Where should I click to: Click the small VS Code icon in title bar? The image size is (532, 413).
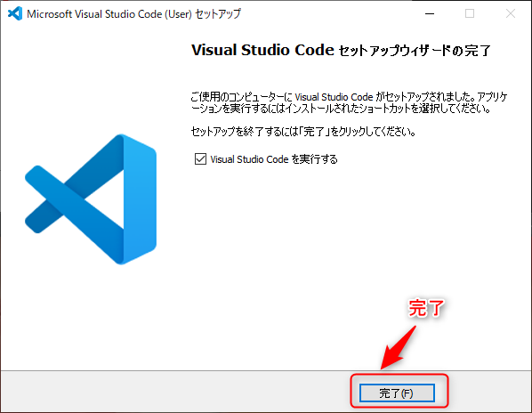tap(15, 13)
